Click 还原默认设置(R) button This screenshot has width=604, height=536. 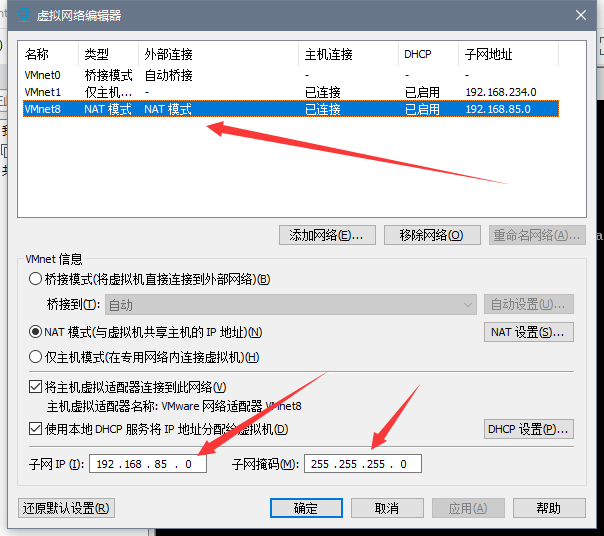click(x=66, y=508)
